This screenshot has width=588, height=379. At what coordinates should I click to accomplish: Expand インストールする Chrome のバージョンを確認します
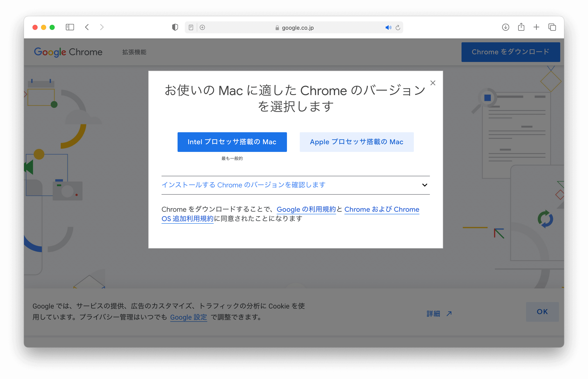pyautogui.click(x=295, y=185)
